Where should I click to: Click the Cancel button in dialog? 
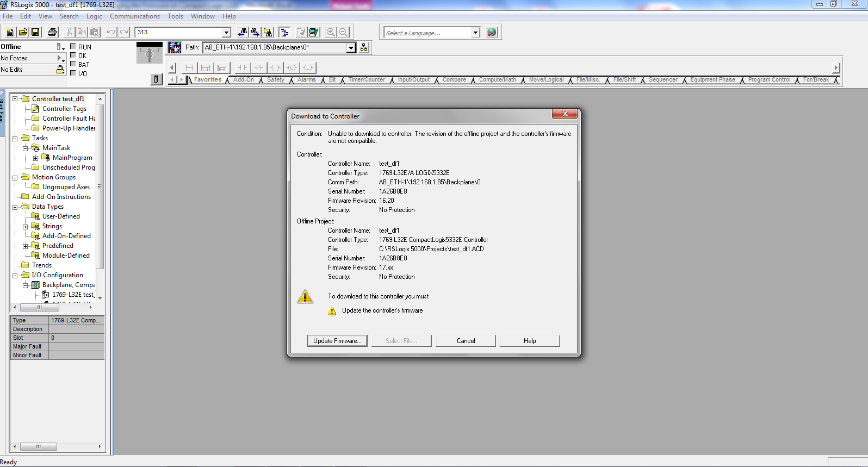pyautogui.click(x=466, y=341)
